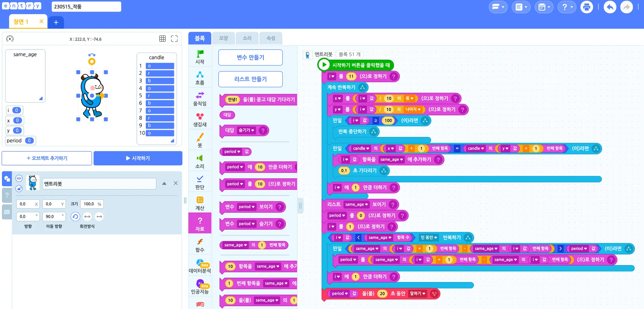Open the 흐름 block category
Screen dimensions: 644x309
point(200,78)
